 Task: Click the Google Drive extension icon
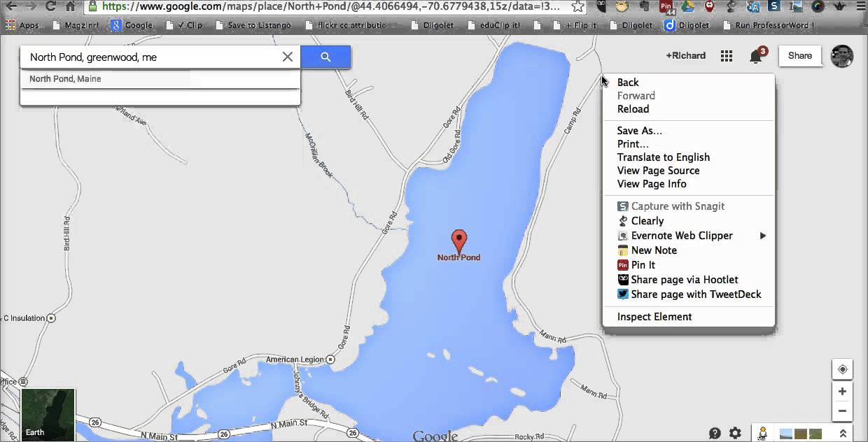tap(688, 6)
